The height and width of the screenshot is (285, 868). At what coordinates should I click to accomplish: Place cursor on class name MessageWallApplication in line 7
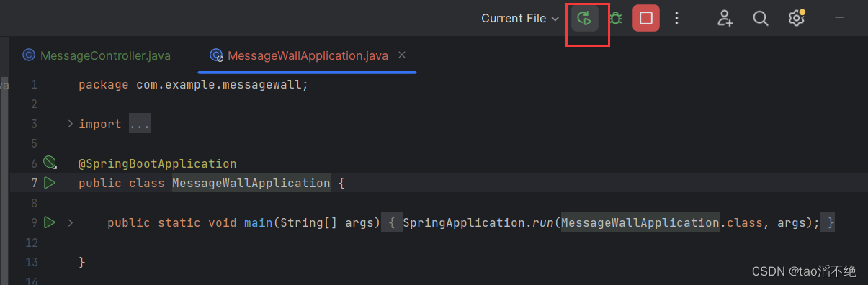click(251, 183)
